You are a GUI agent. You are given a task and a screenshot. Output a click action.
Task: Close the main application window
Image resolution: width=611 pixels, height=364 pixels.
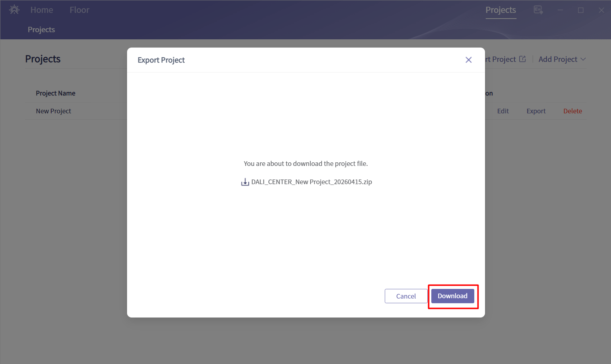coord(601,10)
